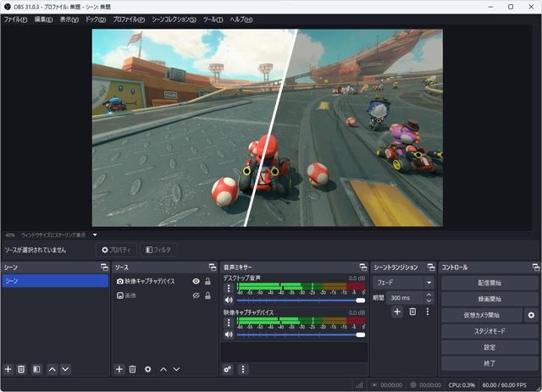This screenshot has height=392, width=542.
Task: Move scene up with arrow icon
Action: (x=53, y=369)
